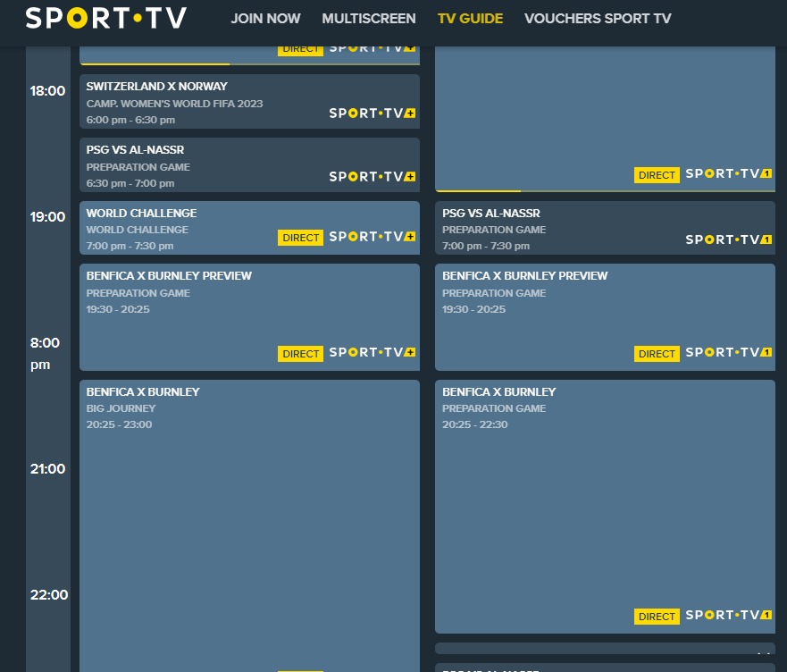Click Sport TV+ logo on Switzerland x Norway card

(373, 113)
